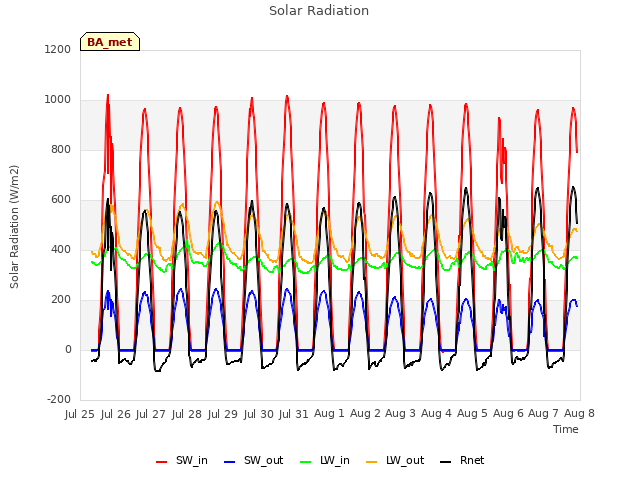Click the 800 y-axis tick label
640x480 pixels.
61,149
